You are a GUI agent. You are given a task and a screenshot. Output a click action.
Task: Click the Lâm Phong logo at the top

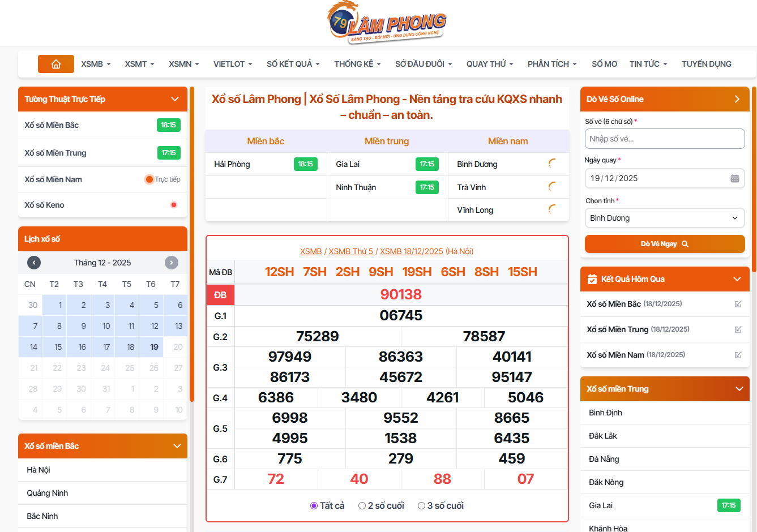pyautogui.click(x=387, y=23)
